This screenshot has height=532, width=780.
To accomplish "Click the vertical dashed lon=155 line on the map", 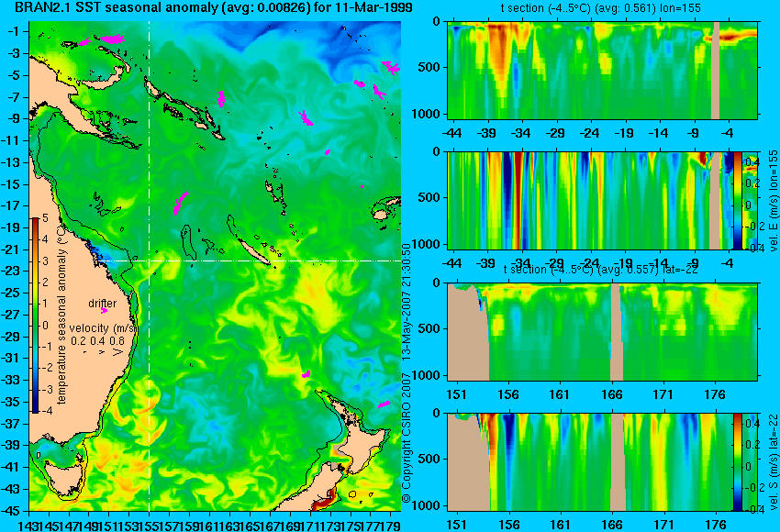I will tap(150, 266).
